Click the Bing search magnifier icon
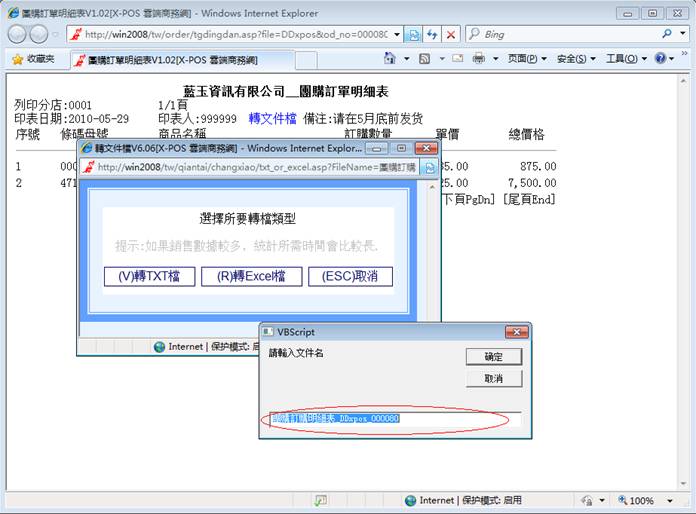Screen dimensions: 696x514 tap(668, 34)
